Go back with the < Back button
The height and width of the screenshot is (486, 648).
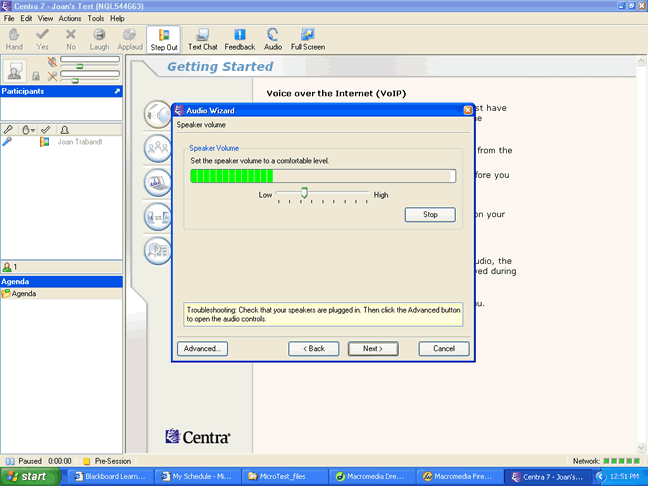click(x=314, y=348)
